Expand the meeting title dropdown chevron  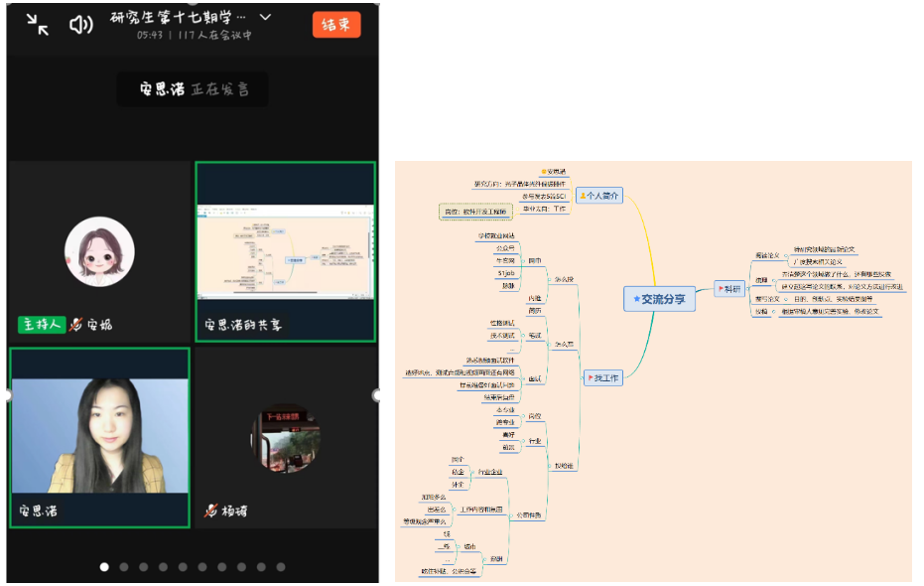(265, 18)
